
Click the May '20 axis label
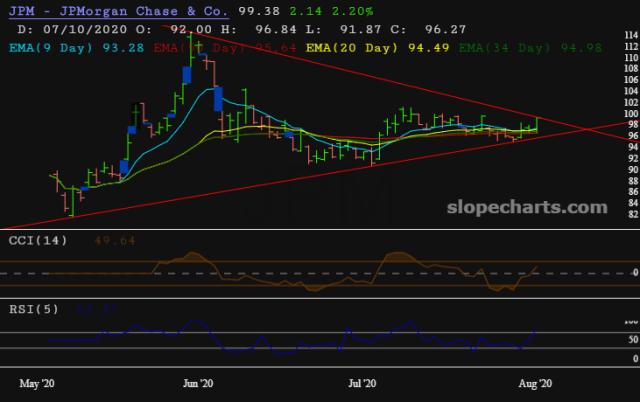(x=37, y=383)
